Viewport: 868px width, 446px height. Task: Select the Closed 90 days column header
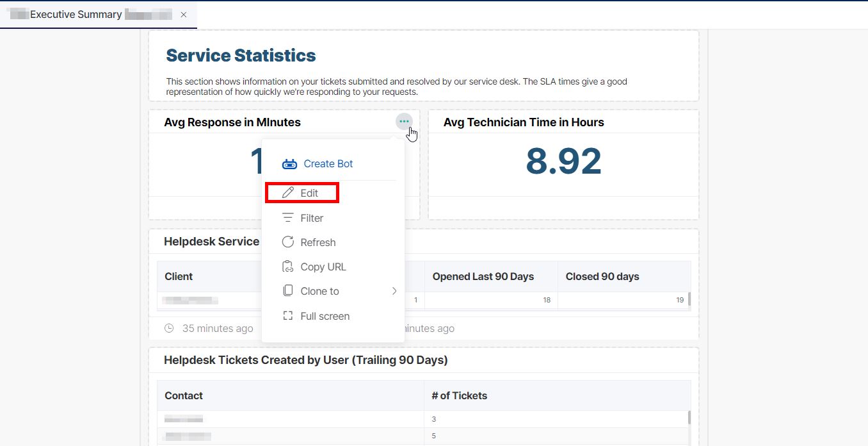[602, 277]
